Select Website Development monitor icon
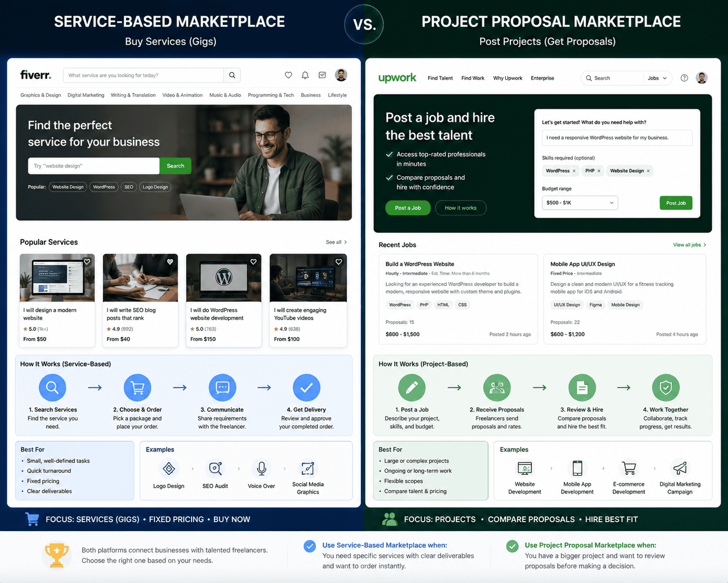 coord(525,469)
